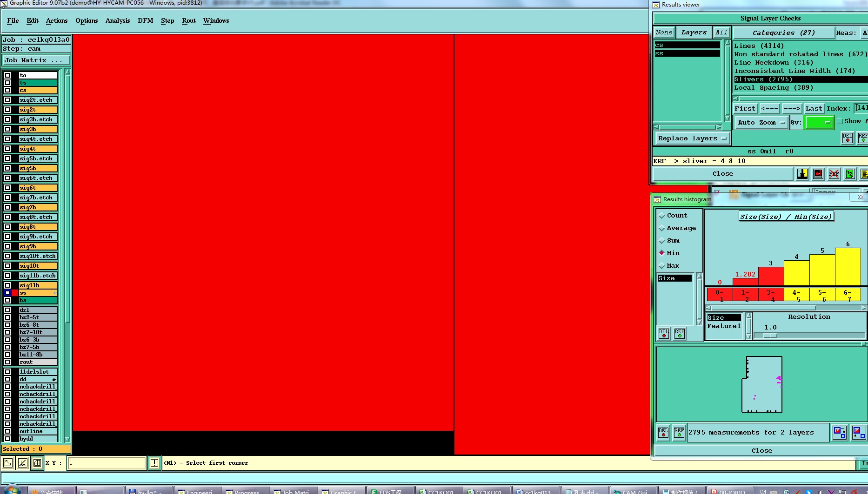Click layer list scroll down arrow
Image resolution: width=868 pixels, height=494 pixels.
pos(67,439)
